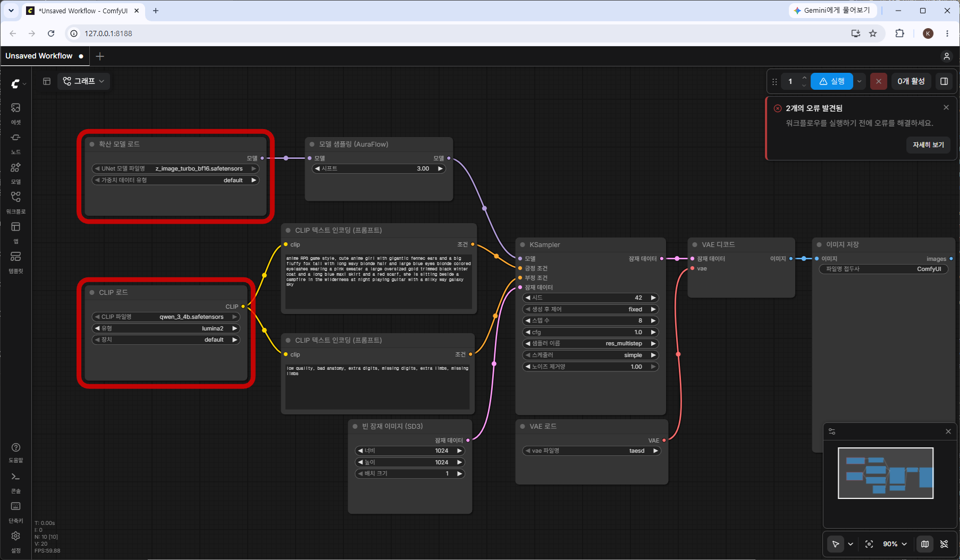Toggle link visibility in the bottom toolbar
The image size is (960, 560).
[944, 544]
